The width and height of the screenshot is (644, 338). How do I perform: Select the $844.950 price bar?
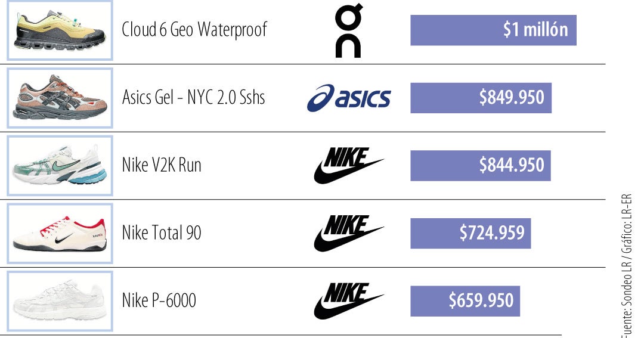[x=480, y=166]
